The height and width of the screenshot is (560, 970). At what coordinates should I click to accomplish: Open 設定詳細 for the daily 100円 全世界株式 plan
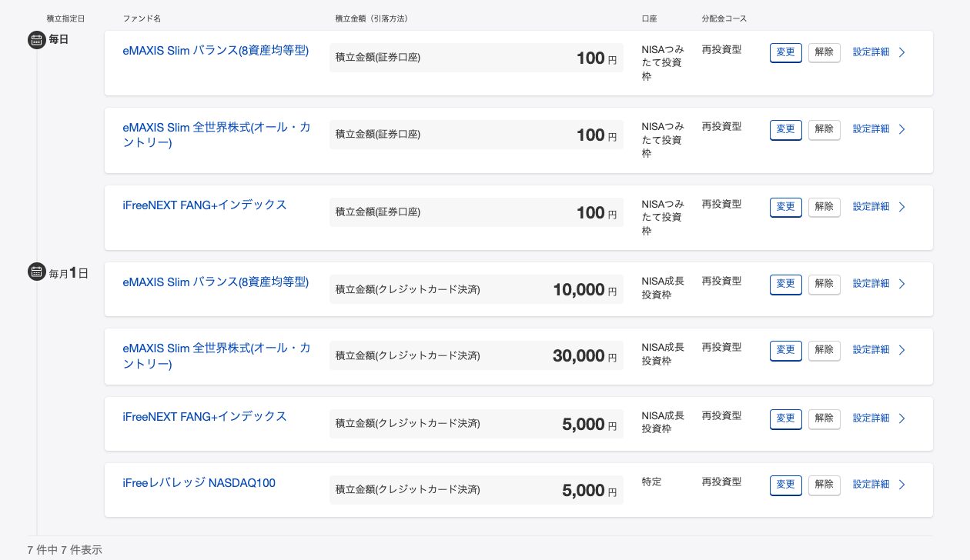pyautogui.click(x=871, y=129)
